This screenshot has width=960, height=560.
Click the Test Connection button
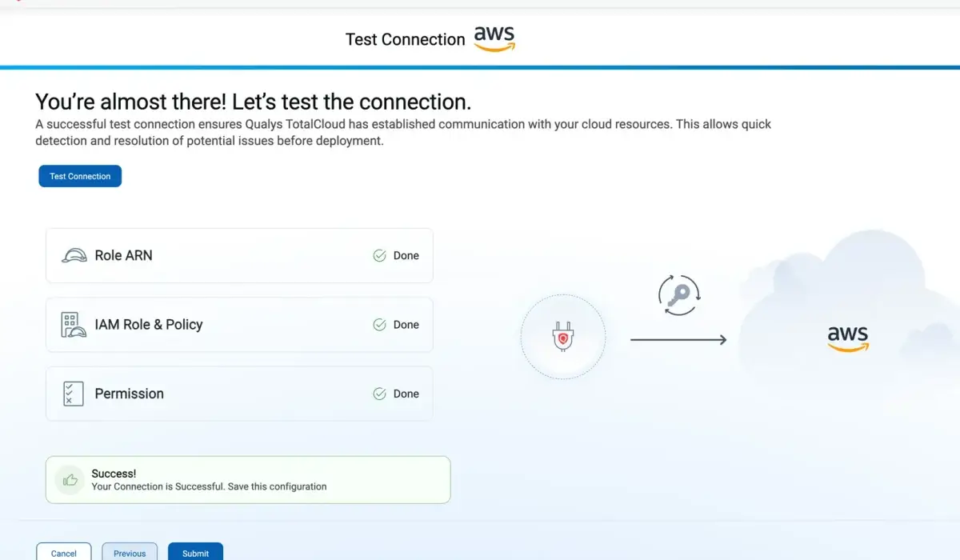coord(80,176)
